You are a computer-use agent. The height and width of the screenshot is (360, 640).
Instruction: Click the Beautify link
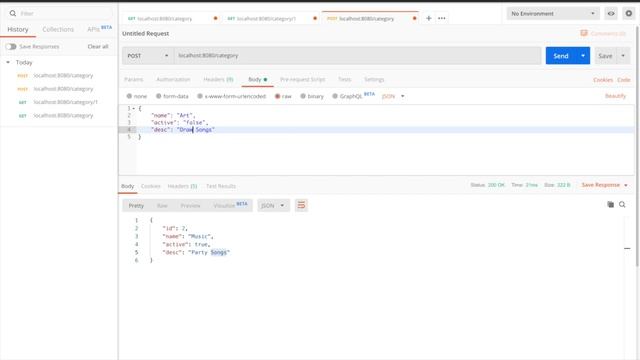pyautogui.click(x=616, y=96)
